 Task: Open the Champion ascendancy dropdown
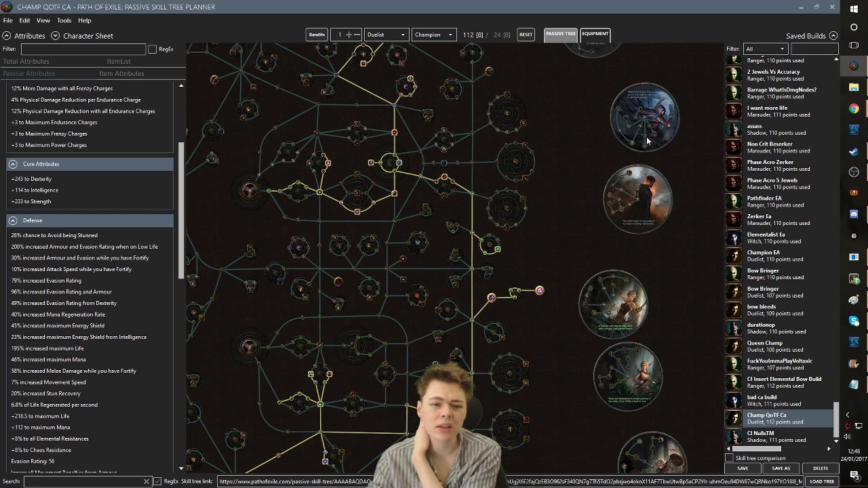point(433,35)
